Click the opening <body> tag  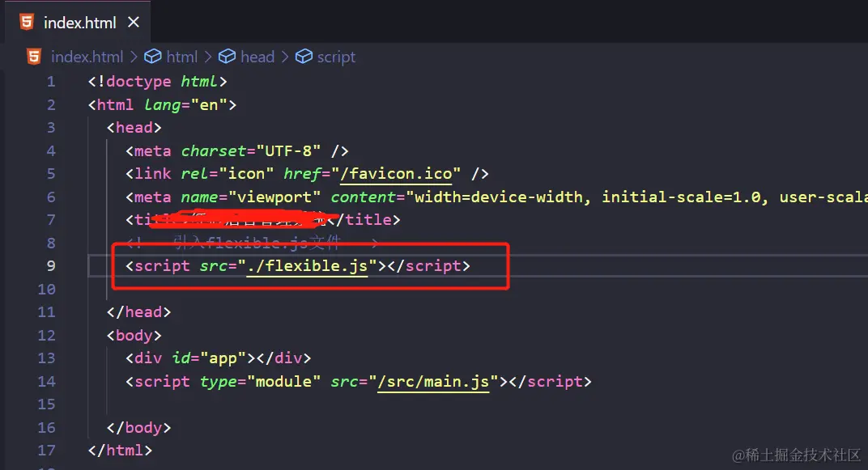point(134,336)
